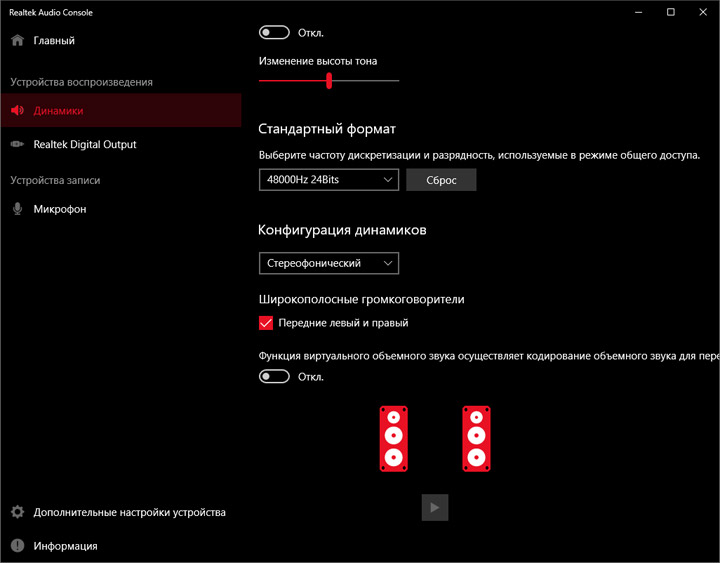Minimize the Realtek Audio Console window
The image size is (720, 563).
click(x=638, y=12)
